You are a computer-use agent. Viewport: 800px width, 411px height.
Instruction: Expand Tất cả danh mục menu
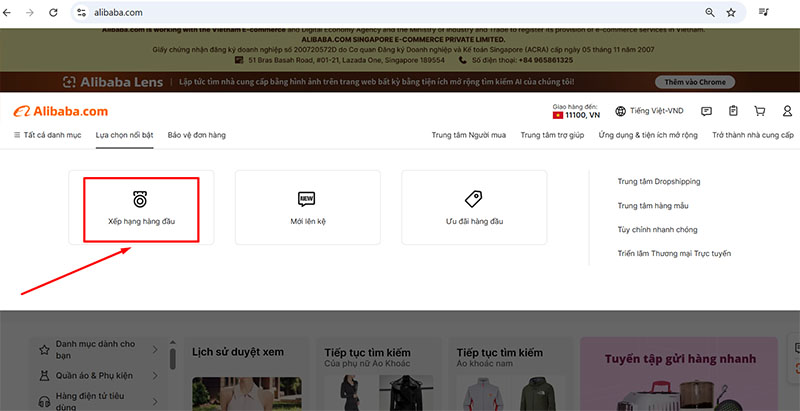tap(48, 134)
